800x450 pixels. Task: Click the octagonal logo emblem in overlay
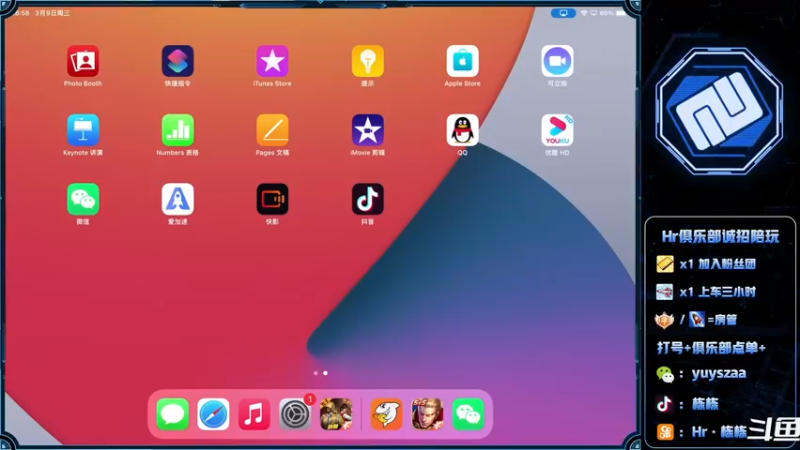[x=719, y=111]
